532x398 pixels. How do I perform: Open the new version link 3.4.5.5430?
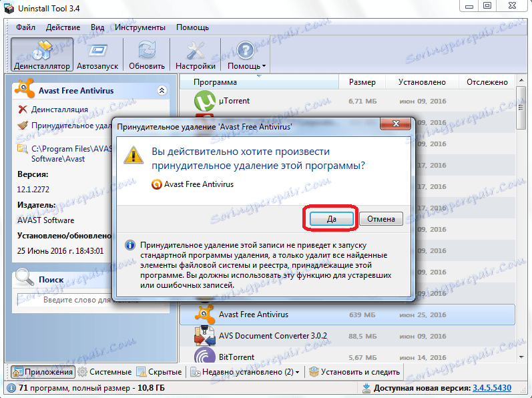492,388
